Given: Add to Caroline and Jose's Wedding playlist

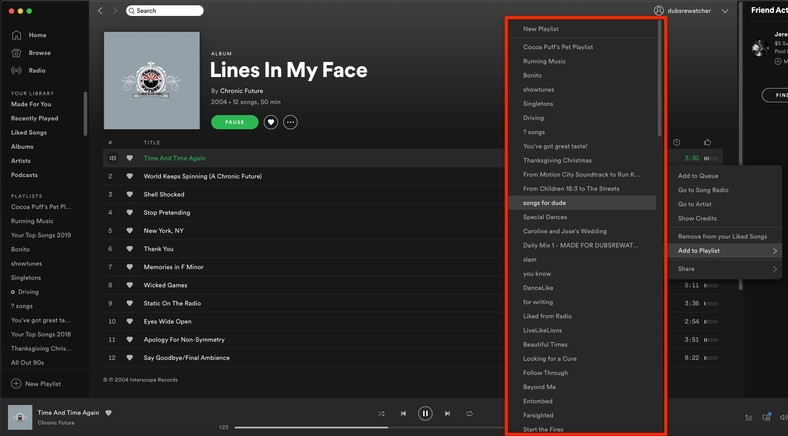Looking at the screenshot, I should coord(582,231).
